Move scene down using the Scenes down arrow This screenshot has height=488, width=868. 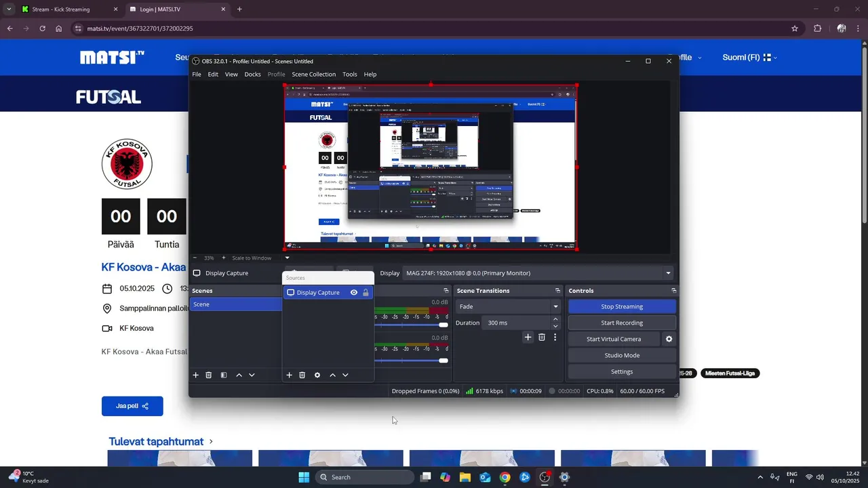click(x=252, y=375)
